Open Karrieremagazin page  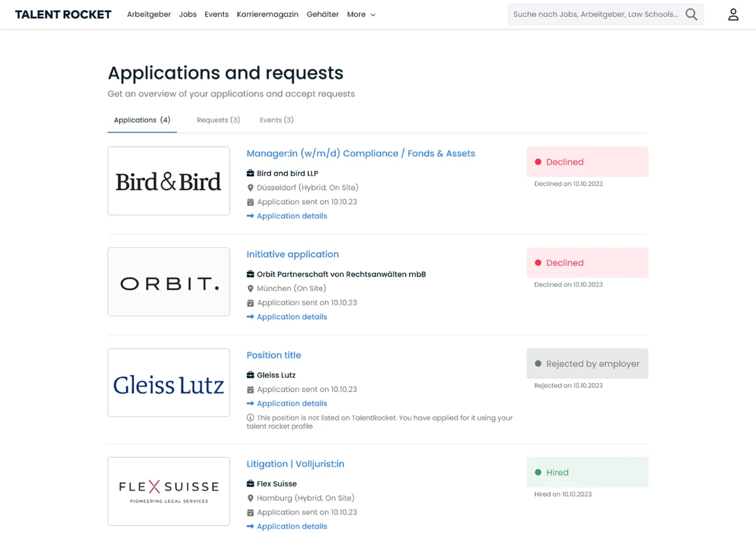click(268, 14)
